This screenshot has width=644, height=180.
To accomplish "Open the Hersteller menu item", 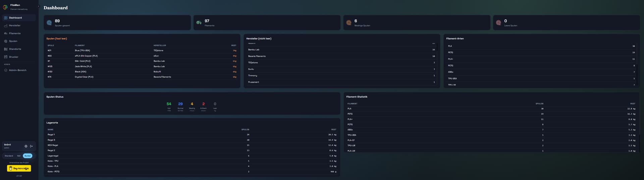I will (19, 25).
